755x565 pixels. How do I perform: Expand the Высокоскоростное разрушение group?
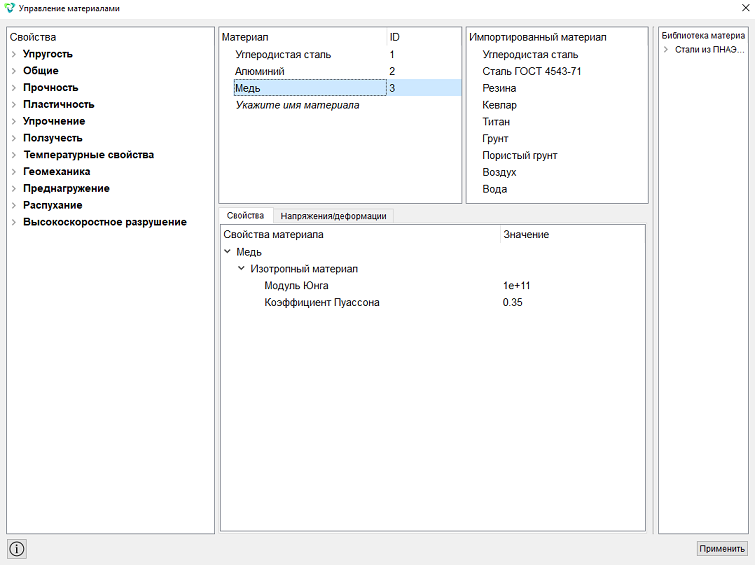pyautogui.click(x=14, y=223)
